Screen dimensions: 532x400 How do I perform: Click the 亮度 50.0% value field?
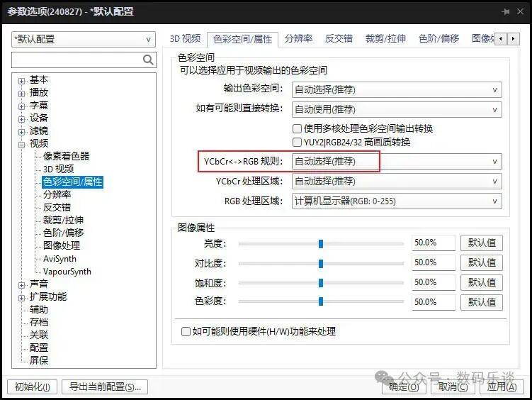pos(434,243)
